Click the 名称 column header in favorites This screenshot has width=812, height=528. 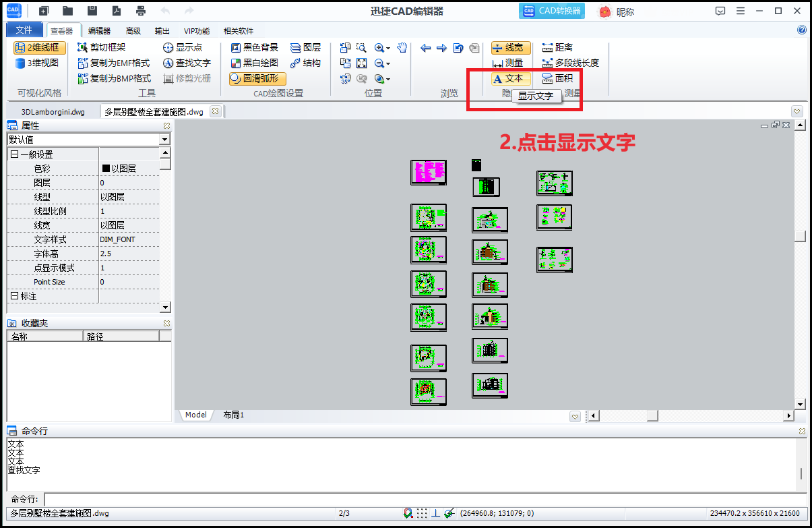point(44,336)
